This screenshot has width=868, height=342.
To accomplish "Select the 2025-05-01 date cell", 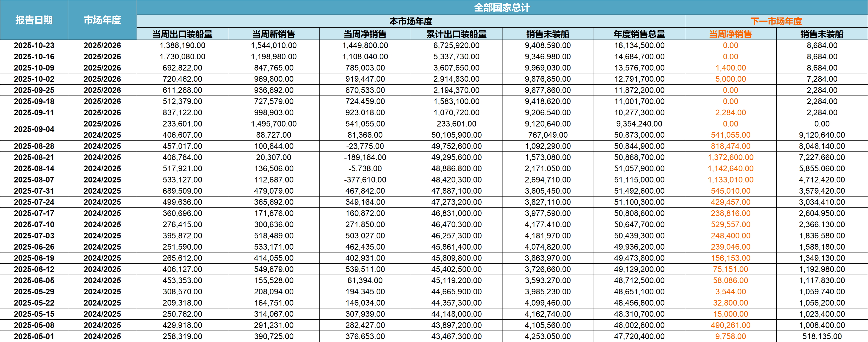I will pyautogui.click(x=34, y=336).
